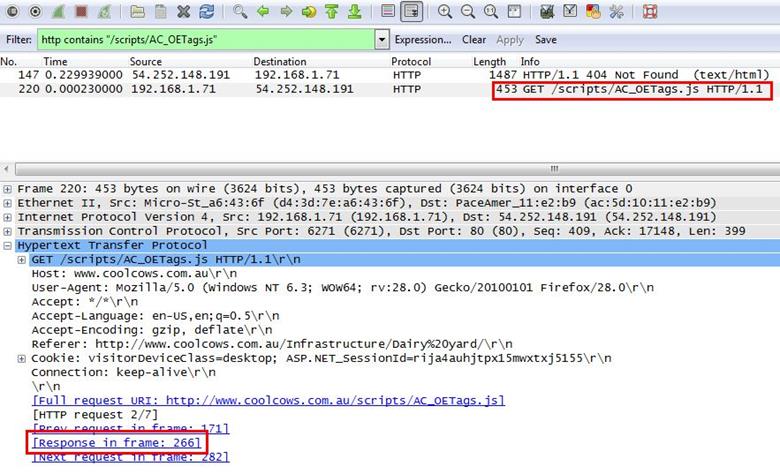Click the Go to last packet icon
This screenshot has width=780, height=474.
click(x=354, y=12)
